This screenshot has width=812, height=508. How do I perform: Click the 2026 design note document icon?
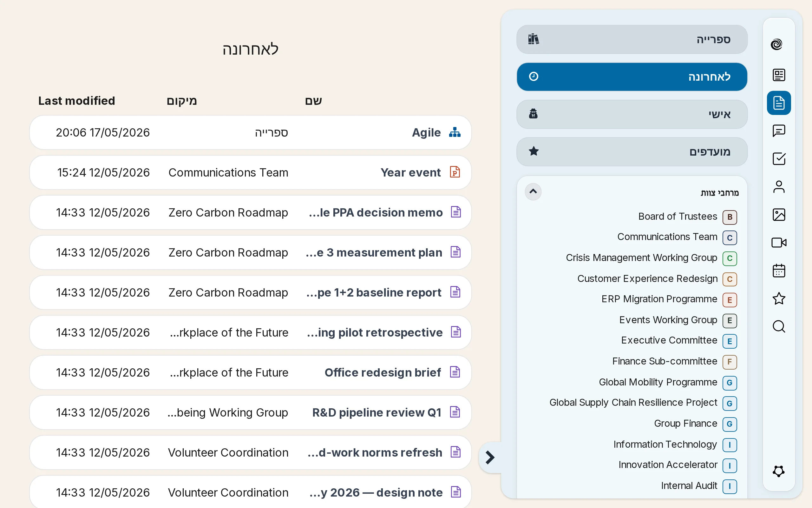[456, 492]
